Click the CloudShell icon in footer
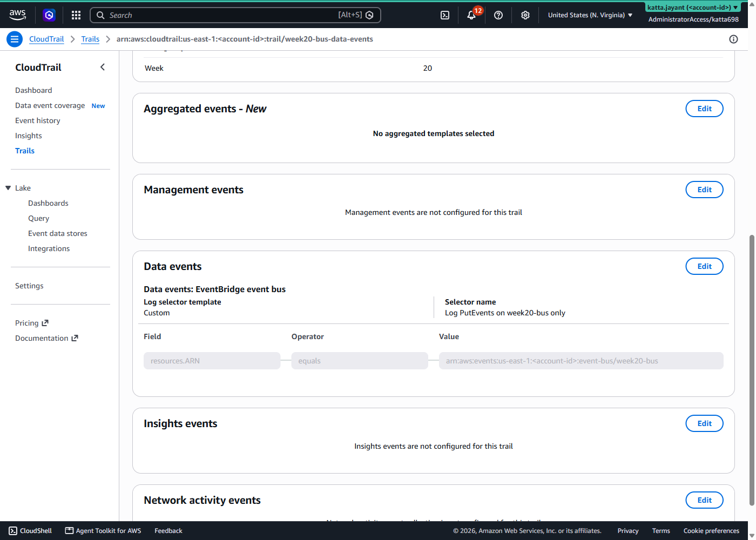This screenshot has height=540, width=756. tap(13, 531)
